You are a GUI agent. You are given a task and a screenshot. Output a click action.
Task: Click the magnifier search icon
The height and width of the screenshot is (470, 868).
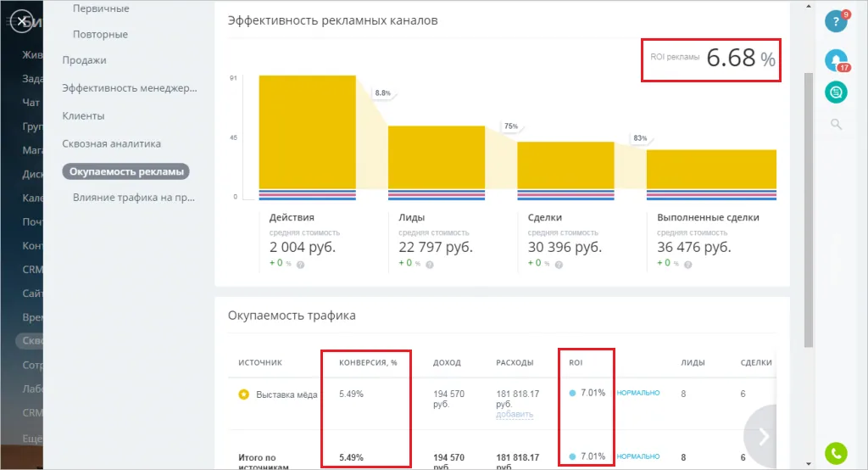[x=836, y=124]
